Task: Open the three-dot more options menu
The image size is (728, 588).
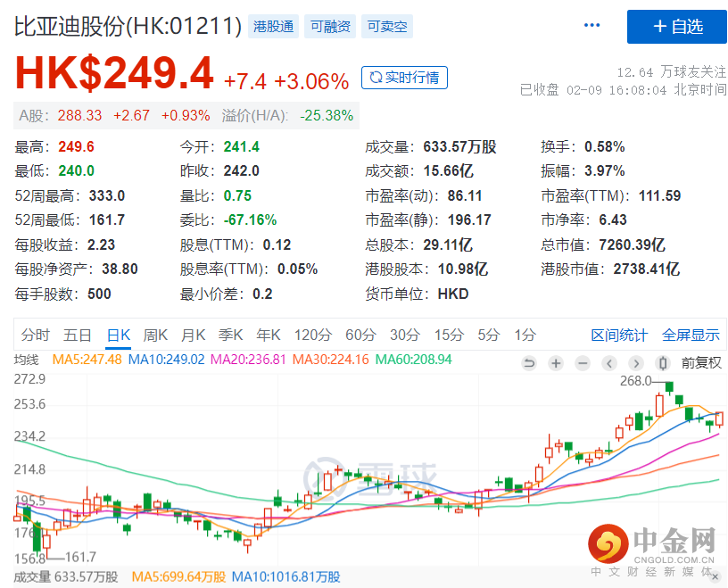Action: click(x=592, y=26)
